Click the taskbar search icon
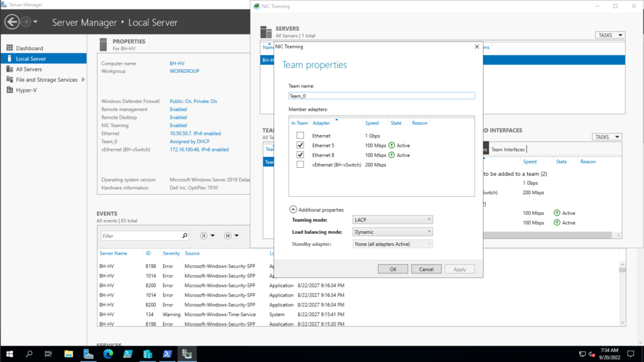Image resolution: width=644 pixels, height=362 pixels. 29,354
